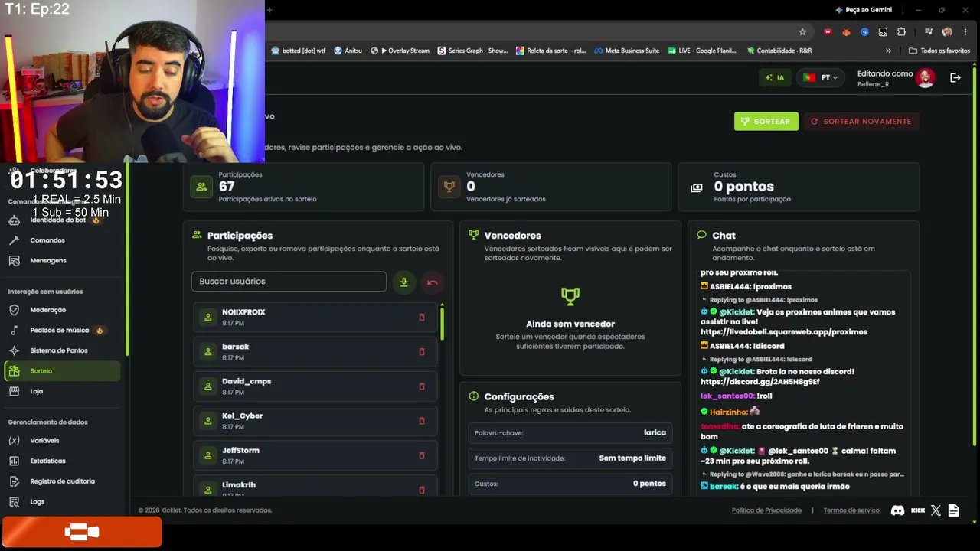The image size is (980, 551).
Task: Open the LIVE - Google Planilhas bookmark
Action: coord(701,51)
